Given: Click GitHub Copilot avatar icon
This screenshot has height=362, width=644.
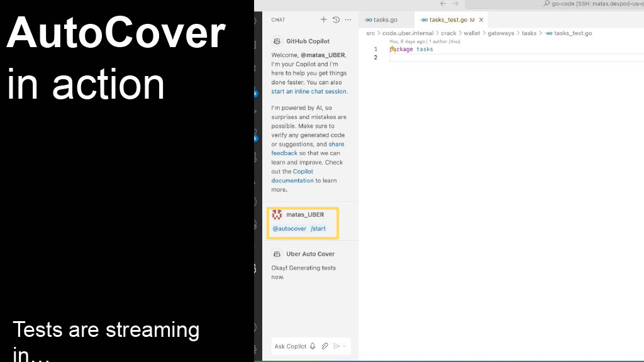Looking at the screenshot, I should [277, 41].
